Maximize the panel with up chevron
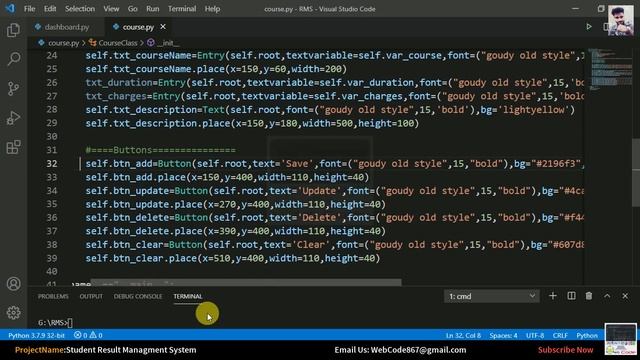The image size is (640, 360). coord(607,296)
